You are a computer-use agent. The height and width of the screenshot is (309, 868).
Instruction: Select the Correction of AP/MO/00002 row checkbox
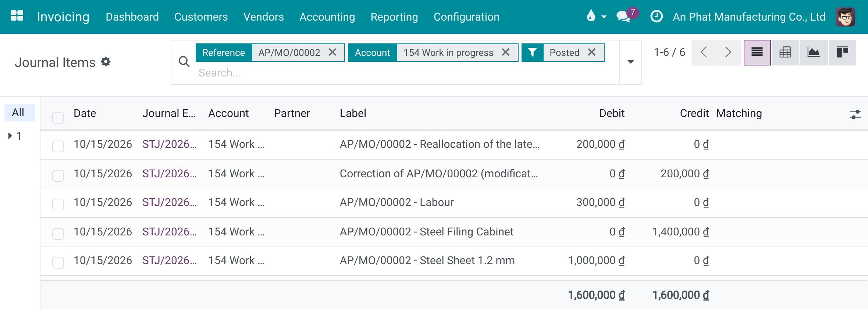click(x=58, y=175)
